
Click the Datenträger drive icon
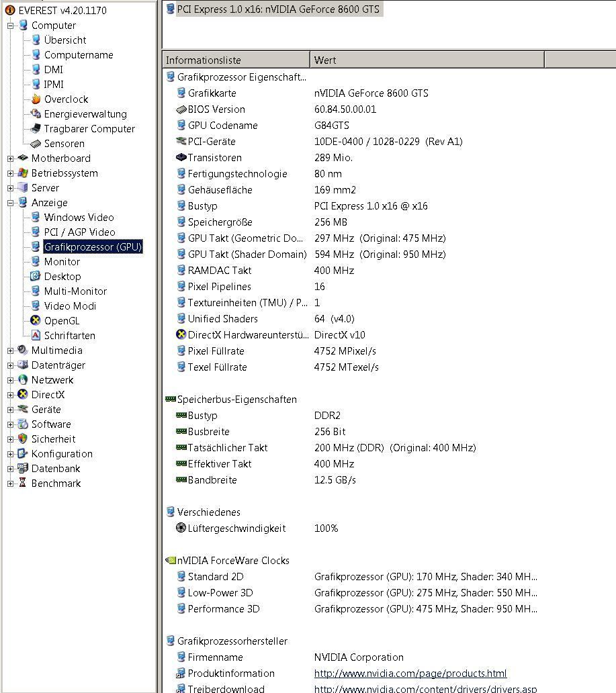click(23, 365)
